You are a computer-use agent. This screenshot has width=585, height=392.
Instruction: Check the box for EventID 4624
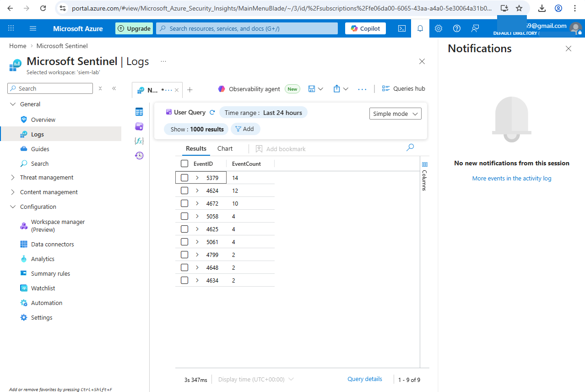(x=184, y=191)
